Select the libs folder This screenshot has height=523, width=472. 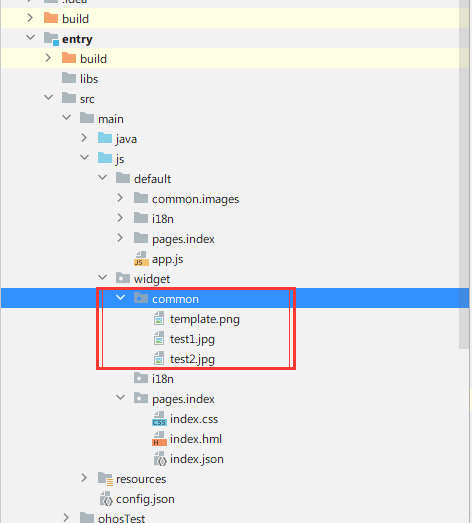click(x=89, y=79)
